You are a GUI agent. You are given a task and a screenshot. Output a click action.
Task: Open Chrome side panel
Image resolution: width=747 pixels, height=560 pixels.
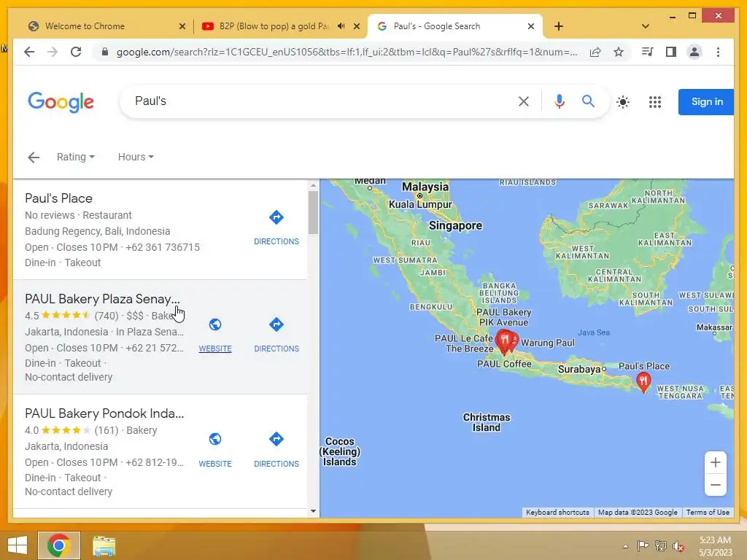coord(671,52)
